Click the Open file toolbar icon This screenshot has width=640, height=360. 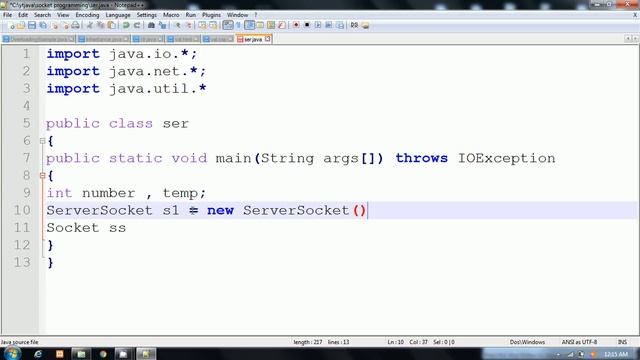tap(21, 25)
